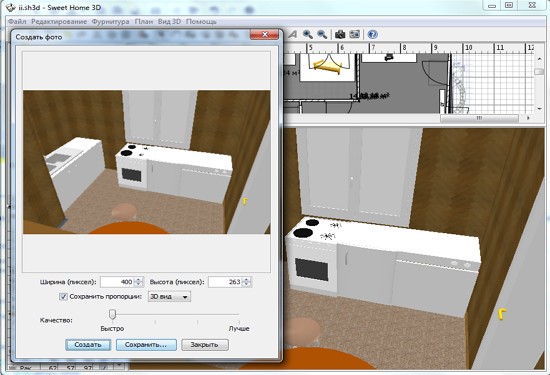Screen dimensions: 550x375
Task: Click the Create photo camera icon
Action: point(340,34)
